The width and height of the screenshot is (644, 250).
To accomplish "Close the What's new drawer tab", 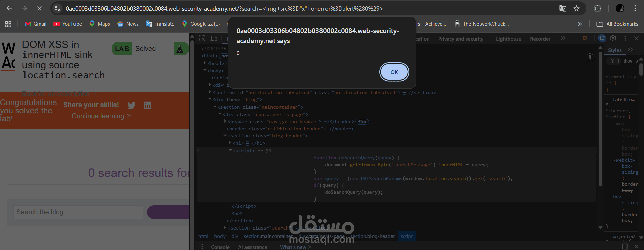I will point(310,247).
